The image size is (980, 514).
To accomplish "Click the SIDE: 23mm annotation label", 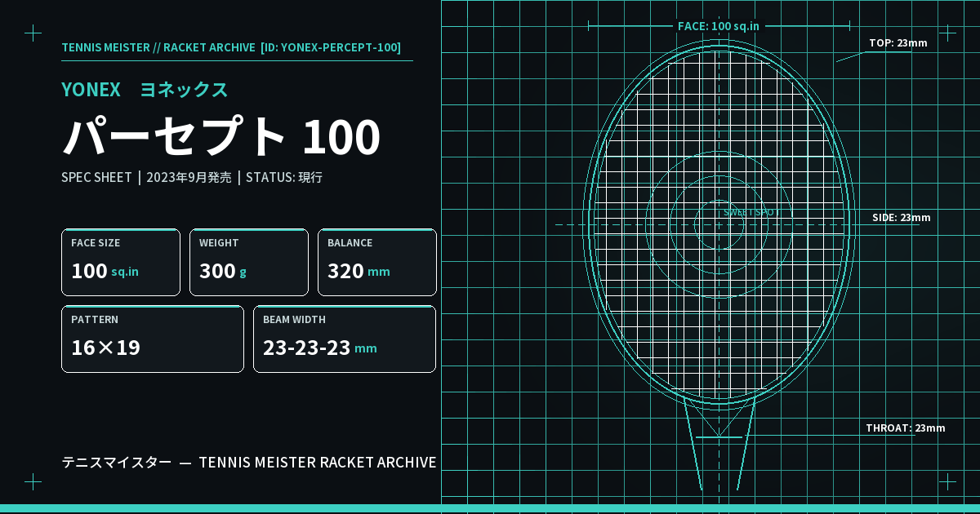I will (902, 217).
